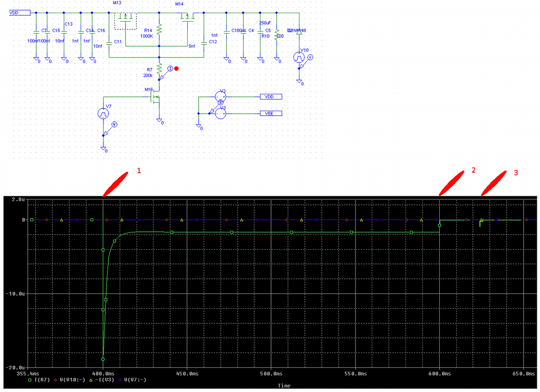The height and width of the screenshot is (392, 540).
Task: Click the 550.0ms X-axis label
Action: pos(355,374)
